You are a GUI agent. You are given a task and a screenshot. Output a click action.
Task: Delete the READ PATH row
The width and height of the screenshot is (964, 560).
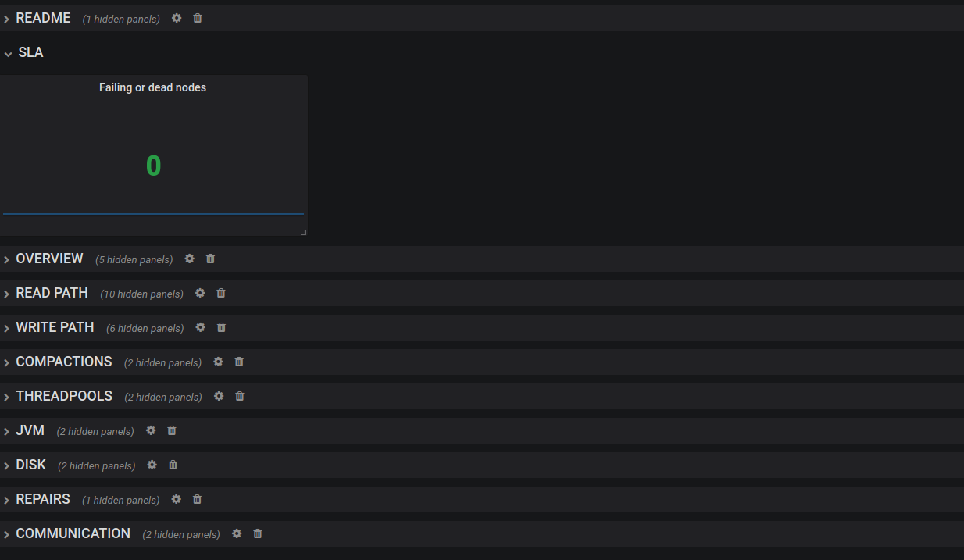point(221,293)
